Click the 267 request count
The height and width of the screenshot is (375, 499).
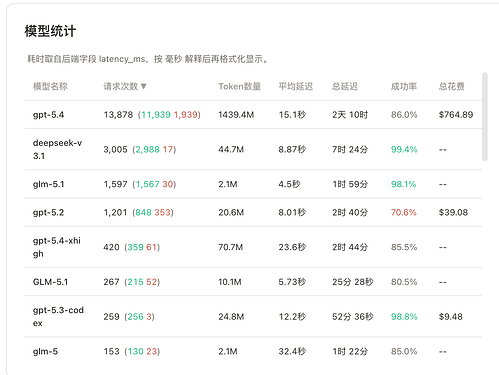point(111,282)
